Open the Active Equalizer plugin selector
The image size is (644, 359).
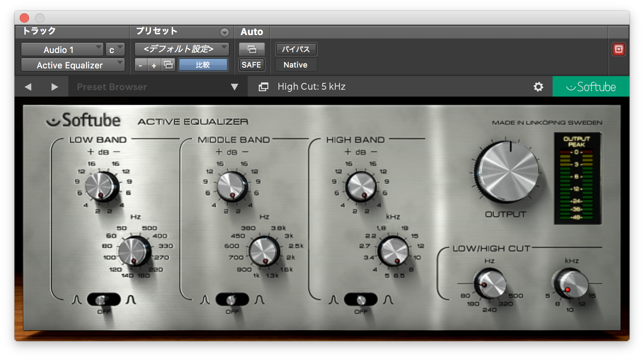pos(73,65)
